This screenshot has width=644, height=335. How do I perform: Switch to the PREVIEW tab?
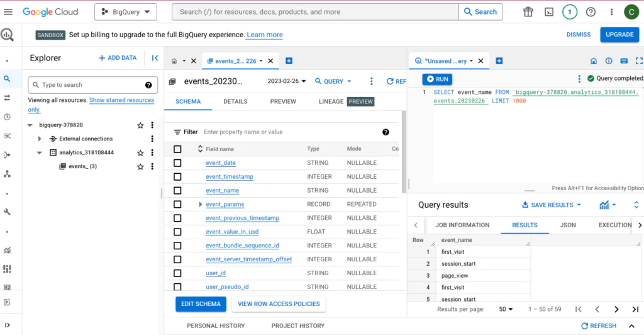(x=283, y=101)
